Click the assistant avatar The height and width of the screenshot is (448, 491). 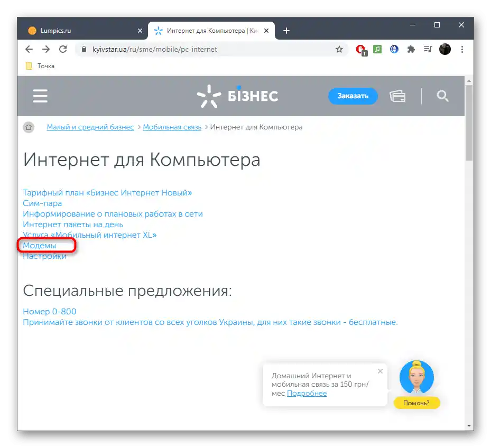tap(416, 377)
